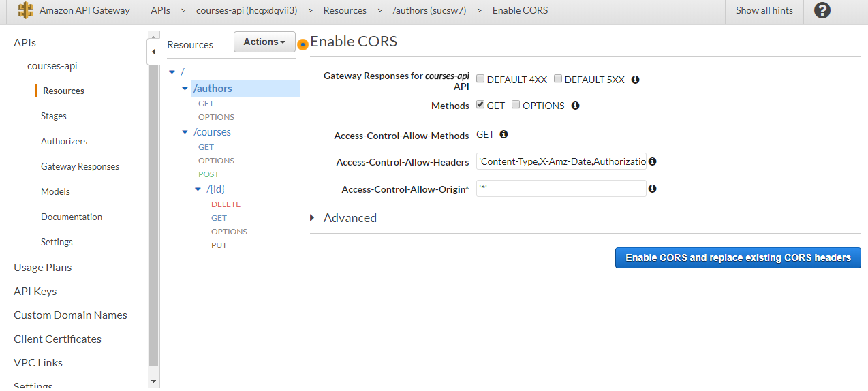
Task: Enable the DEFAULT 5XX checkbox
Action: pos(558,79)
